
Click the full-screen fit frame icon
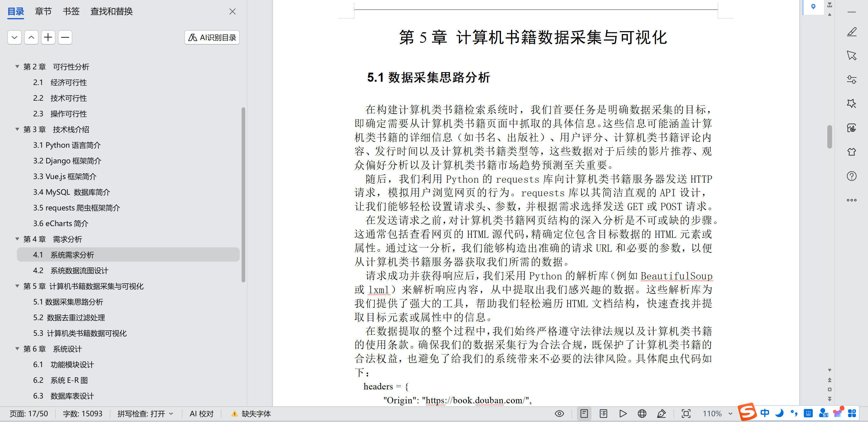pyautogui.click(x=686, y=414)
